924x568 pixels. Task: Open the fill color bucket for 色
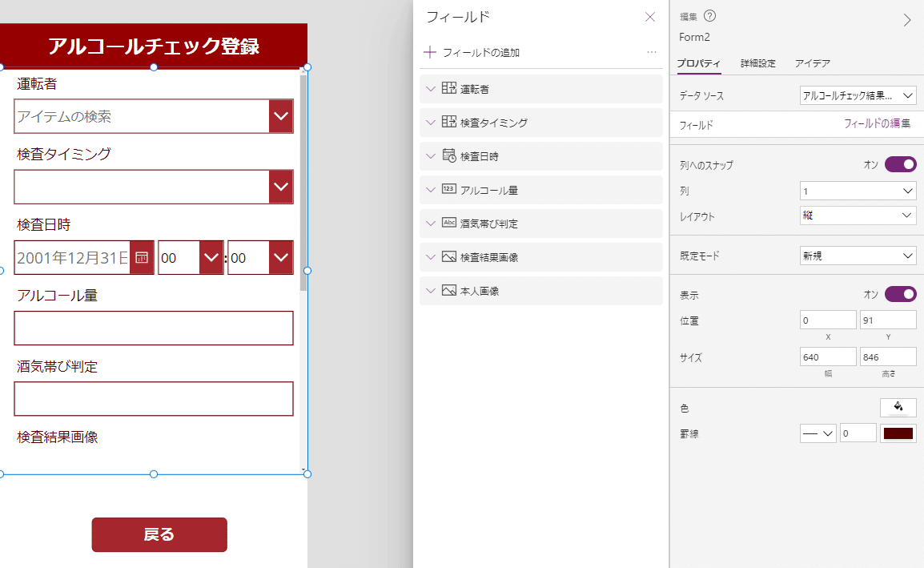click(898, 407)
